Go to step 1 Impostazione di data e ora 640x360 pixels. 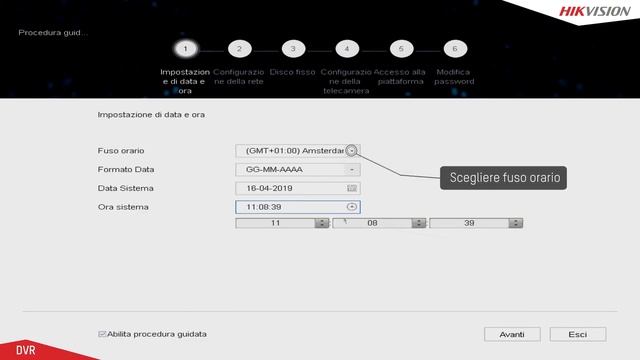tap(185, 49)
